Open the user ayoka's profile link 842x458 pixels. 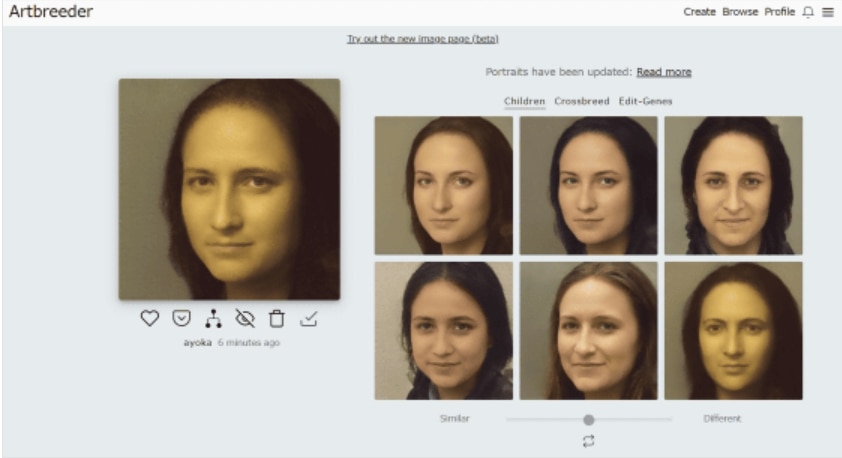point(198,343)
